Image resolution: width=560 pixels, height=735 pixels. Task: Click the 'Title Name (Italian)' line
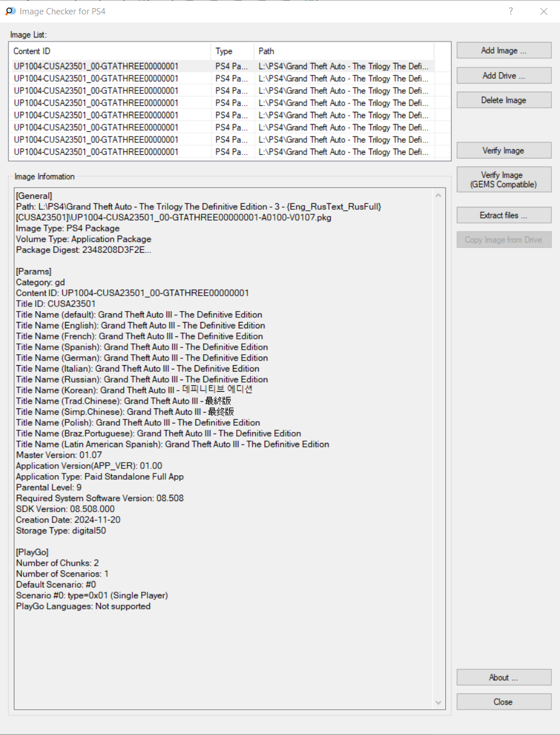(138, 369)
